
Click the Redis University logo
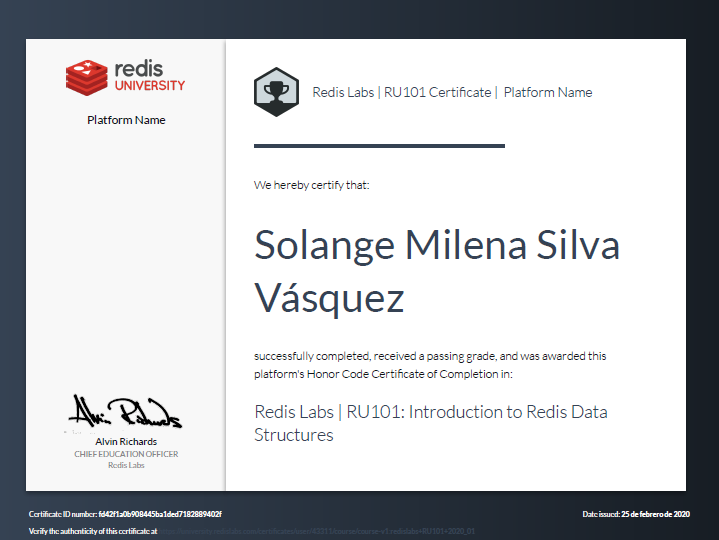tap(125, 77)
